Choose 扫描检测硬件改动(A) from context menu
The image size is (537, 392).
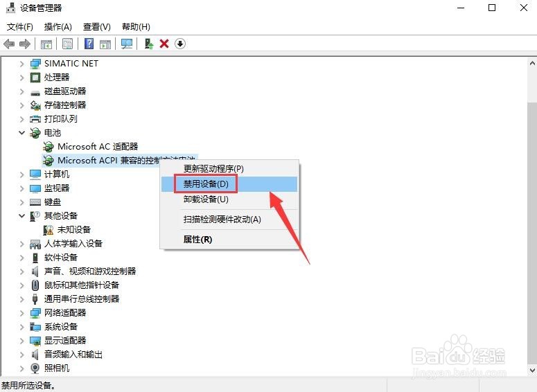point(229,220)
